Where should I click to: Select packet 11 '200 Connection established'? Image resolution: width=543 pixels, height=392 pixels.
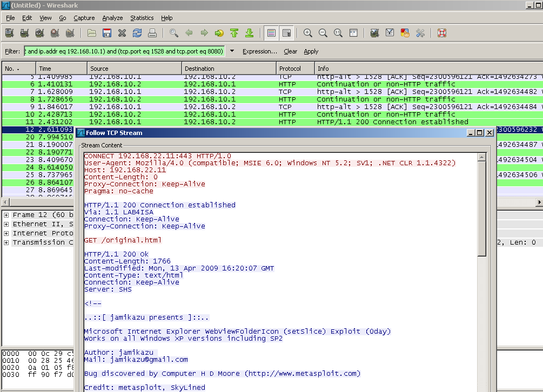[272, 122]
